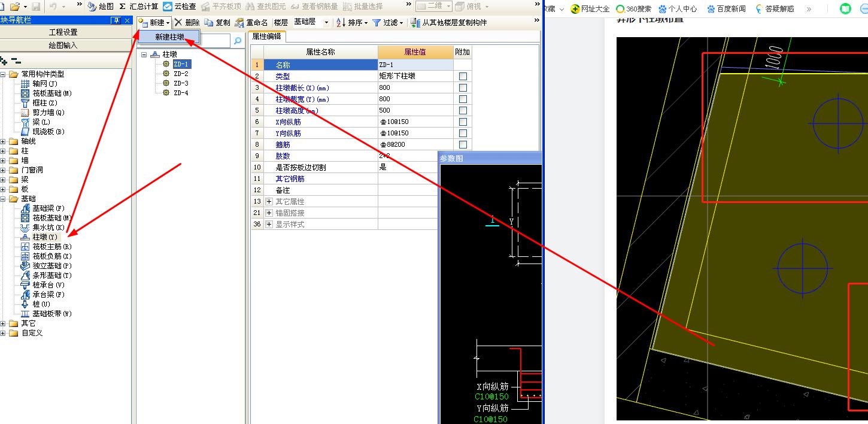868x424 pixels.
Task: Expand the 其它属性 property group
Action: pyautogui.click(x=269, y=201)
